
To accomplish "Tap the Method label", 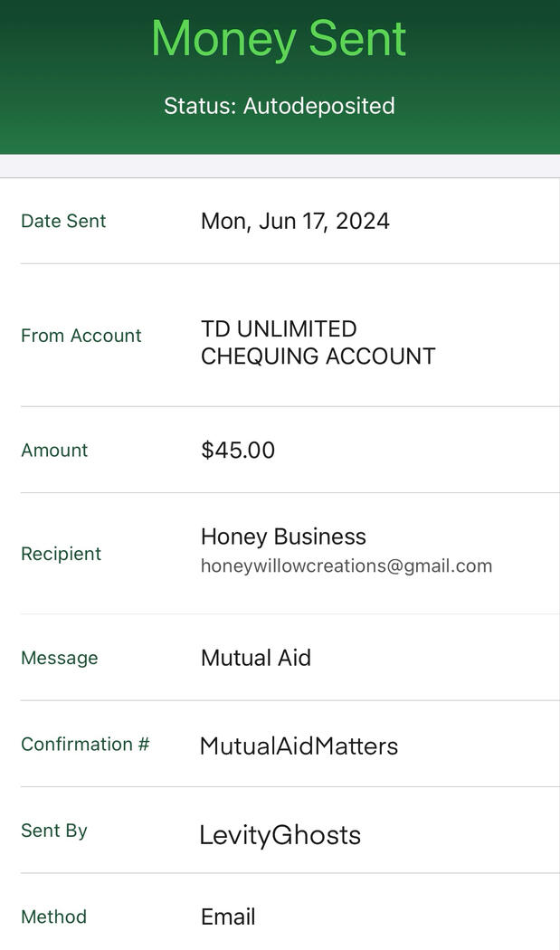I will point(53,917).
